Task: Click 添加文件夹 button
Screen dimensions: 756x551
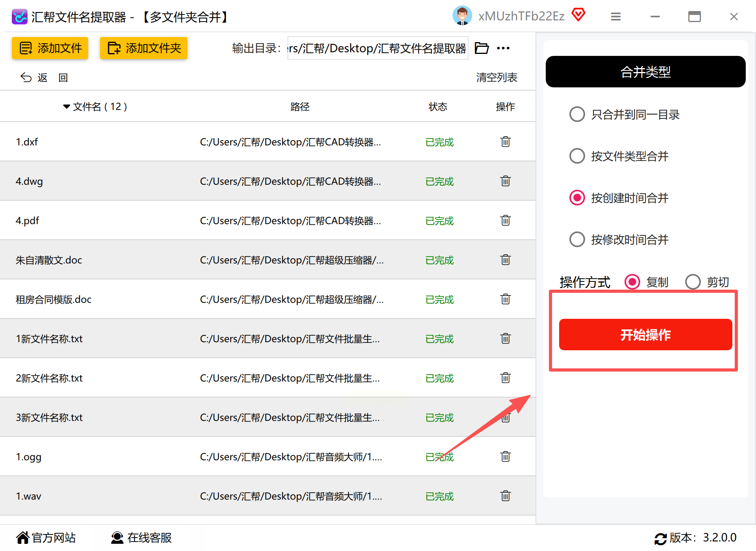Action: [144, 48]
